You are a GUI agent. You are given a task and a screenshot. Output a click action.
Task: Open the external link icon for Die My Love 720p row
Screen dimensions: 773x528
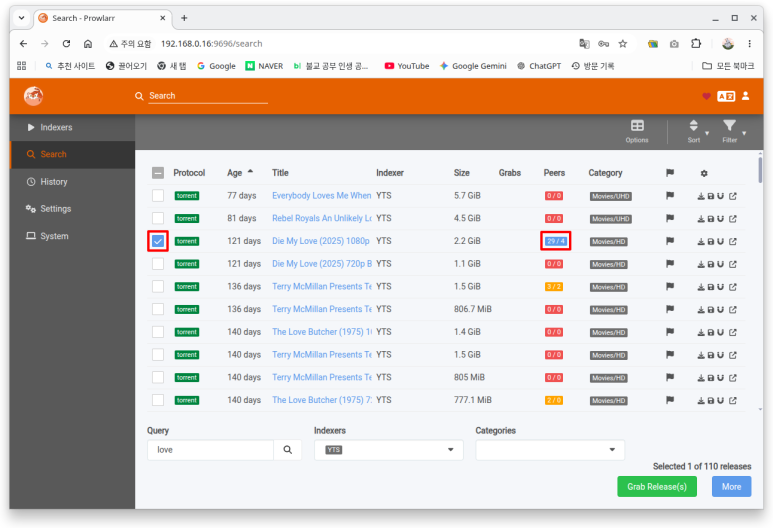pyautogui.click(x=733, y=264)
